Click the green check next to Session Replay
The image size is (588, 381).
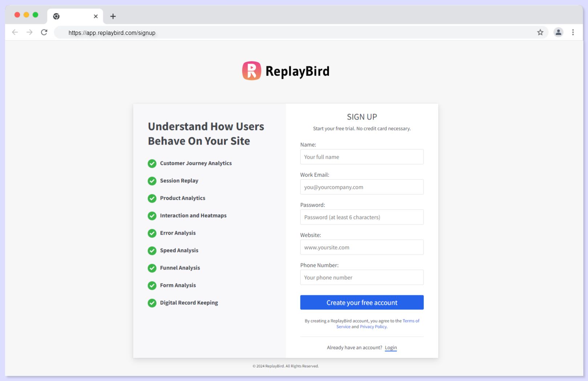[x=152, y=181]
